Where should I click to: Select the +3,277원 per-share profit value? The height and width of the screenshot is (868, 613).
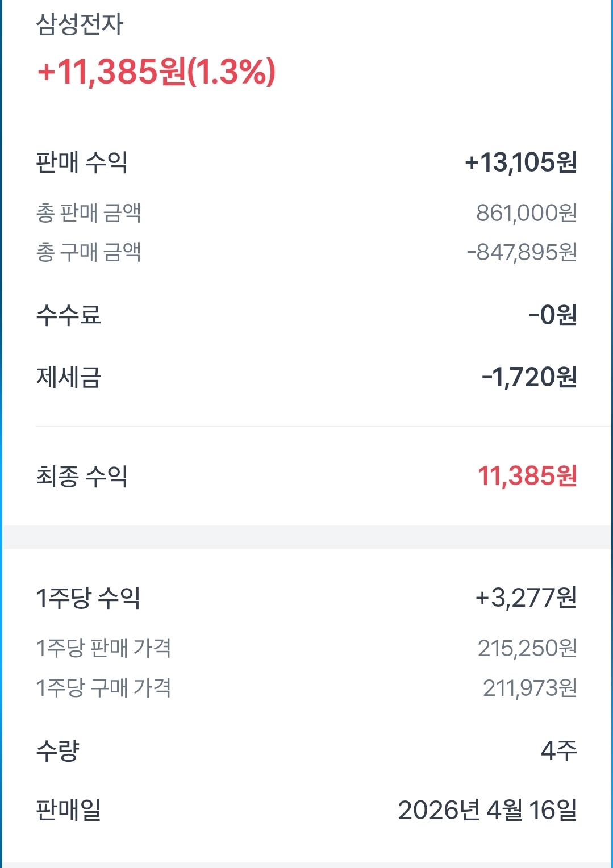526,598
